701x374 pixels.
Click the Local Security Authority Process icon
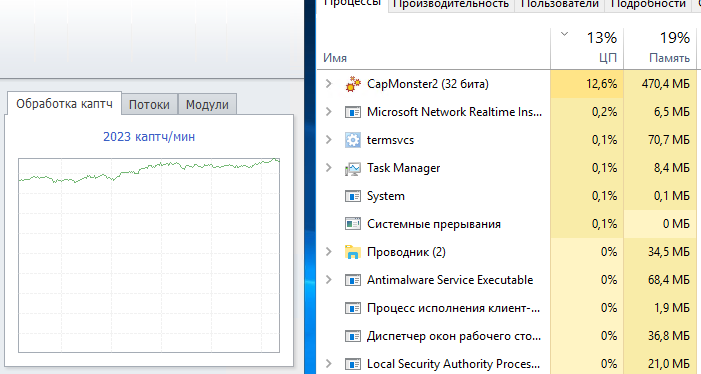click(353, 364)
